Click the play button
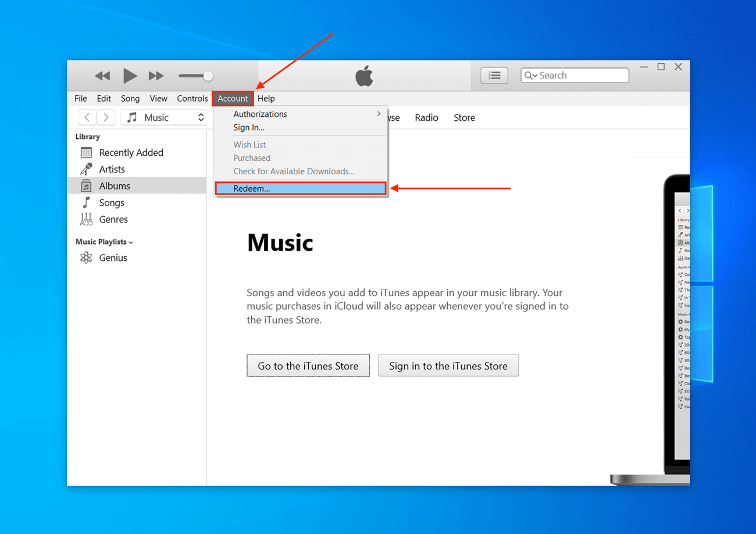This screenshot has width=756, height=534. tap(130, 76)
